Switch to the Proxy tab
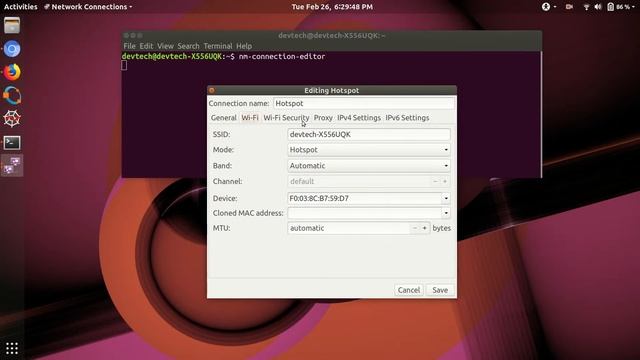Screen dimensions: 640x360 tap(323, 118)
